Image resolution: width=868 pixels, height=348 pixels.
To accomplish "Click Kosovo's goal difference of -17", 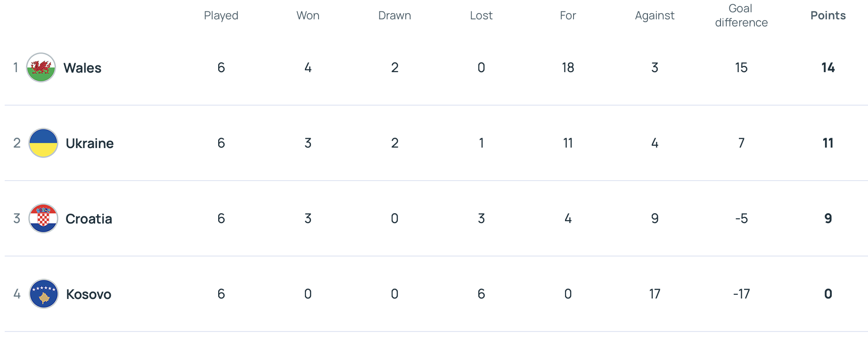I will coord(741,294).
